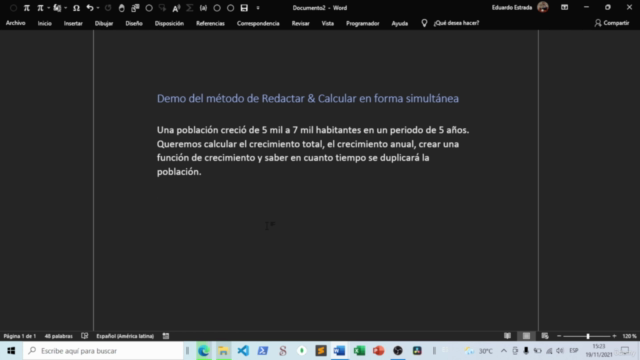The height and width of the screenshot is (360, 640).
Task: Zoom in with the plus button
Action: [614, 336]
